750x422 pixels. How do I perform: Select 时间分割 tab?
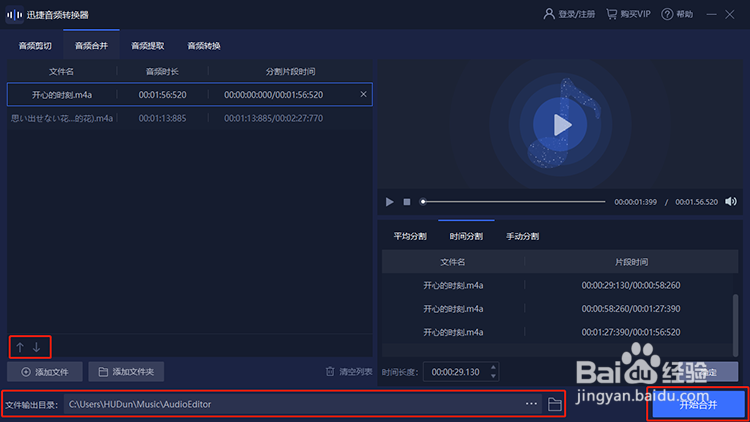click(466, 236)
